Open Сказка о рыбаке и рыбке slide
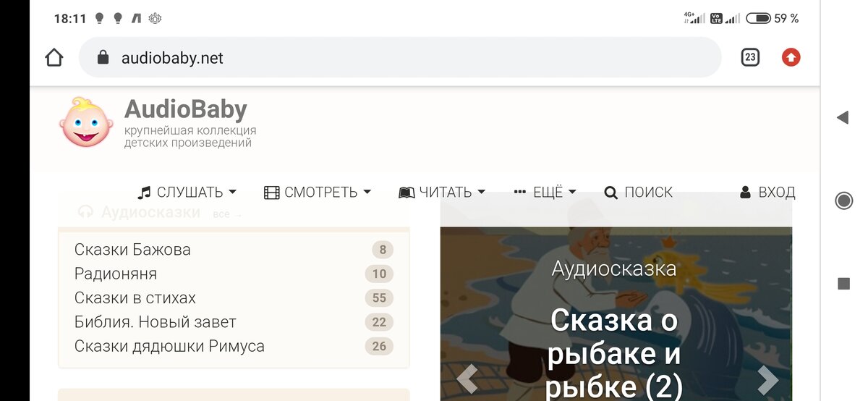 click(x=616, y=353)
